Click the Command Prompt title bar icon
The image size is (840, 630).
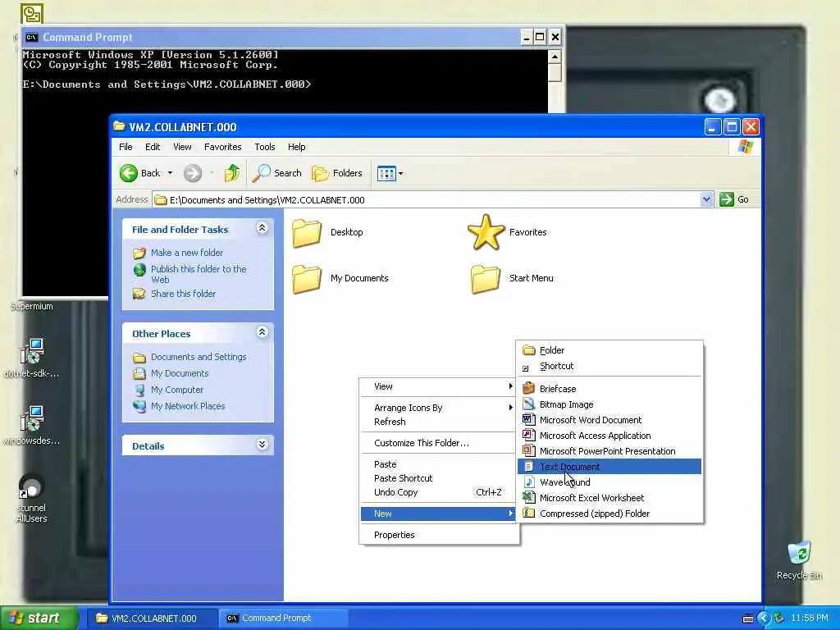[x=32, y=37]
